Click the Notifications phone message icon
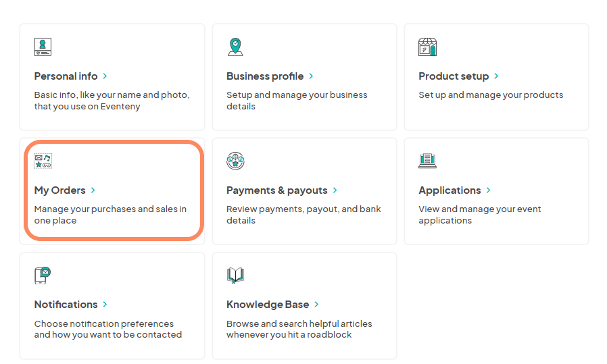Viewport: 607px width, 364px height. (43, 276)
